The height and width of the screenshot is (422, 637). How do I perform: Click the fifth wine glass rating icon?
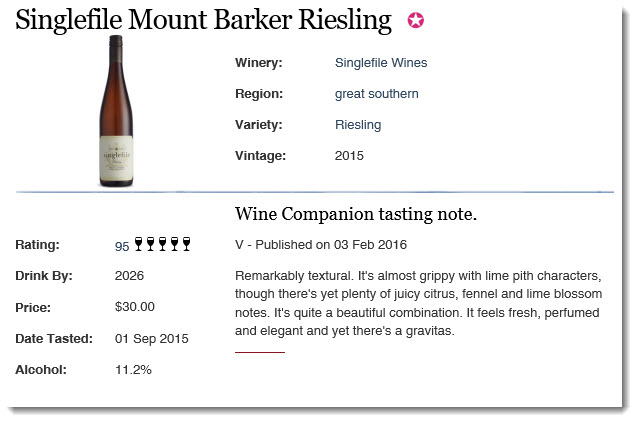pos(186,244)
